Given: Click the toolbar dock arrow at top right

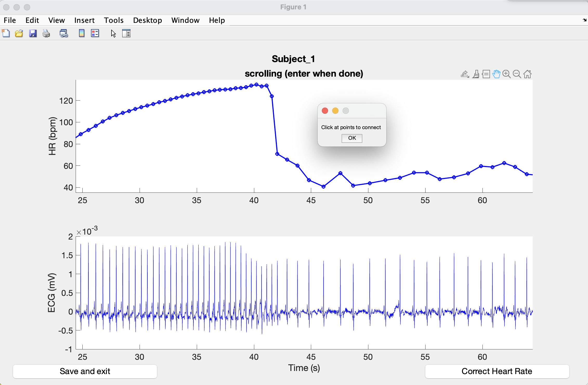Looking at the screenshot, I should (x=585, y=20).
